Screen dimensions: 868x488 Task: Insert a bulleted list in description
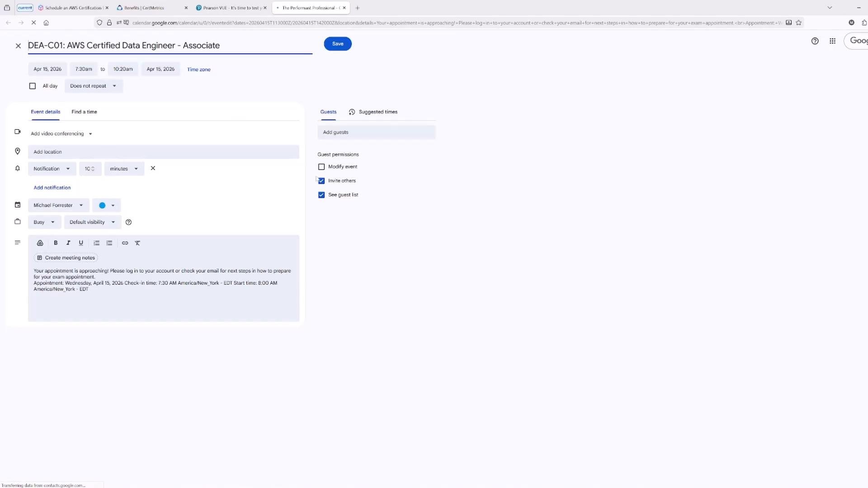click(109, 243)
